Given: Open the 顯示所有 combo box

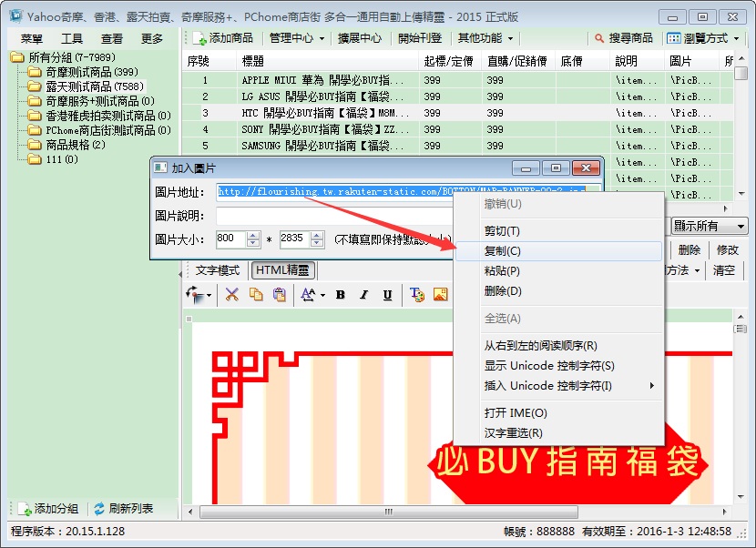Looking at the screenshot, I should point(710,226).
